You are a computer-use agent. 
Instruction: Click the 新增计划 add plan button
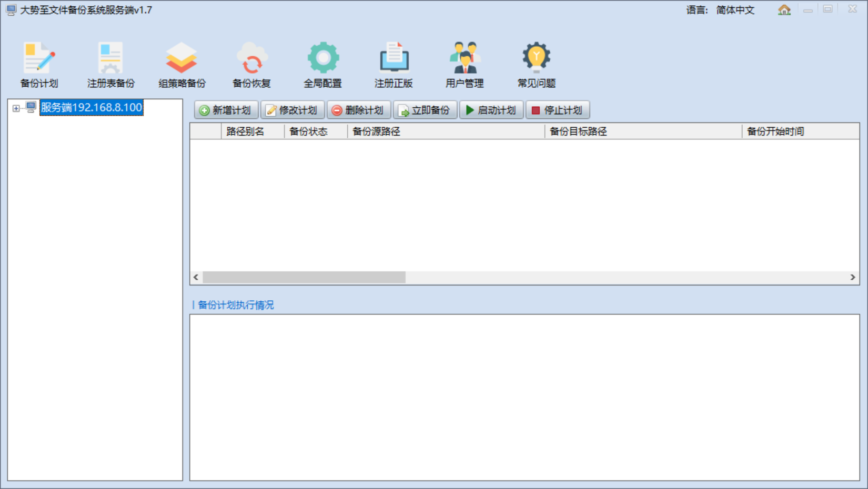click(226, 110)
